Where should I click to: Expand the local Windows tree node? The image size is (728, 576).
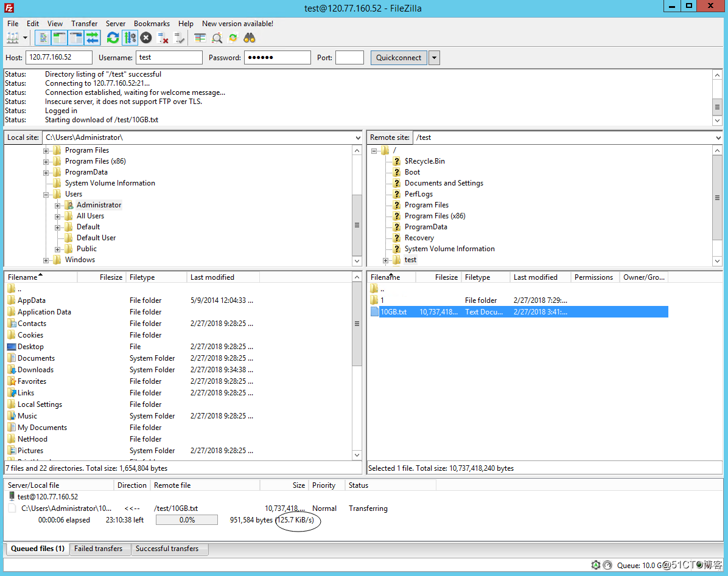[x=46, y=260]
